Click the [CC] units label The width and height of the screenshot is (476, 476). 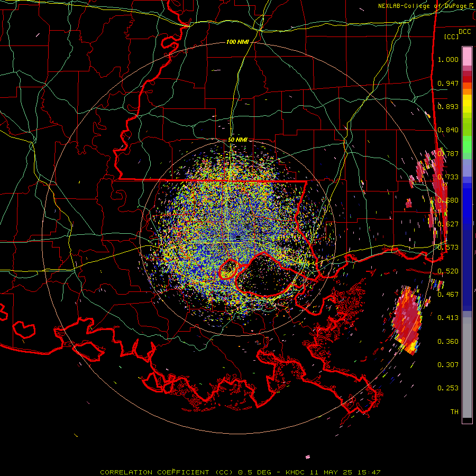click(x=452, y=36)
